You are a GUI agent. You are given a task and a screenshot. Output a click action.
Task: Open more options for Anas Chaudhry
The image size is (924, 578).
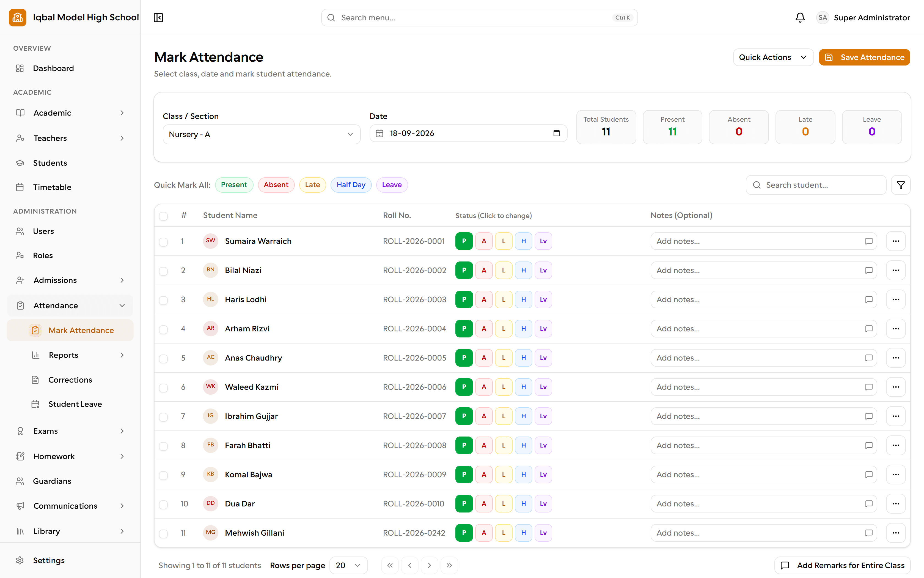pyautogui.click(x=896, y=358)
